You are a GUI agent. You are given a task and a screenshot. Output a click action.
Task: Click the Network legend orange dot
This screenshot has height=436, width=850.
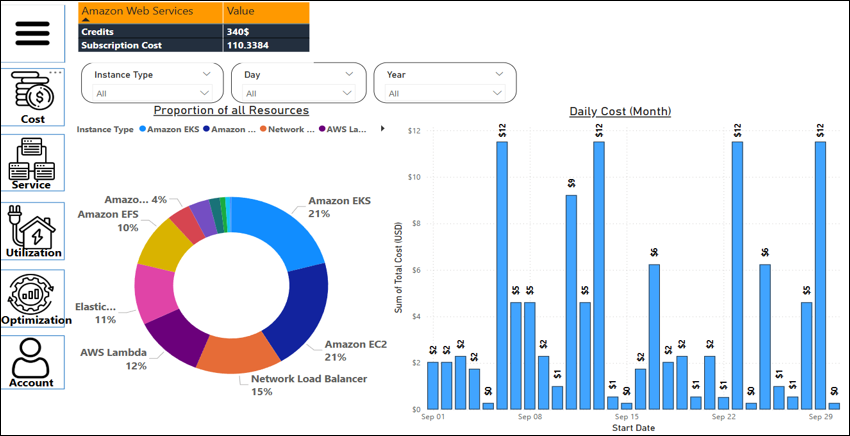pos(263,130)
